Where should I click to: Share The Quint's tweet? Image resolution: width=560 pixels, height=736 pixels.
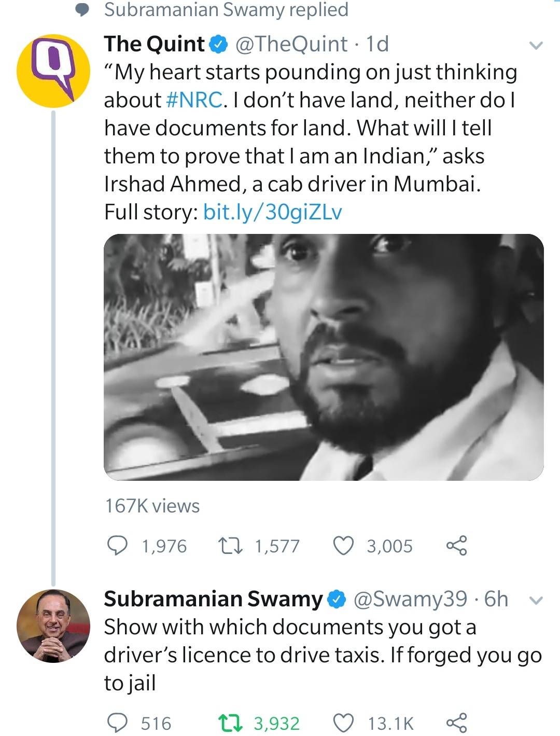click(456, 546)
